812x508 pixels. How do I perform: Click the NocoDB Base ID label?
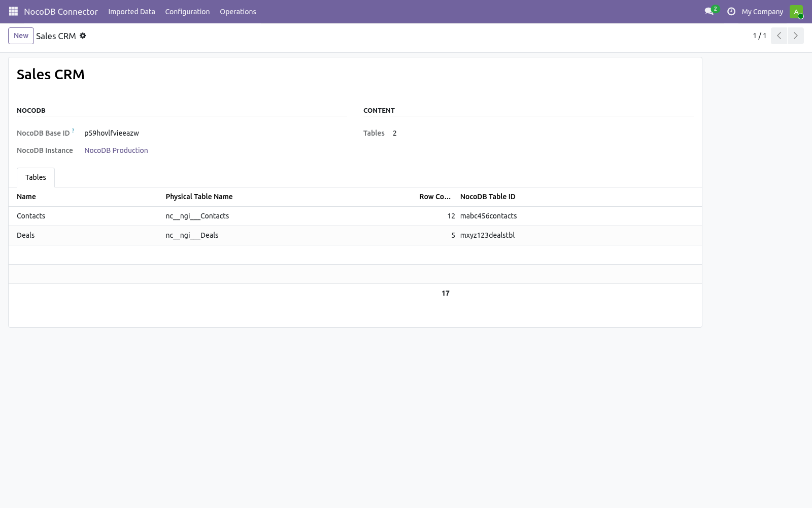point(43,133)
